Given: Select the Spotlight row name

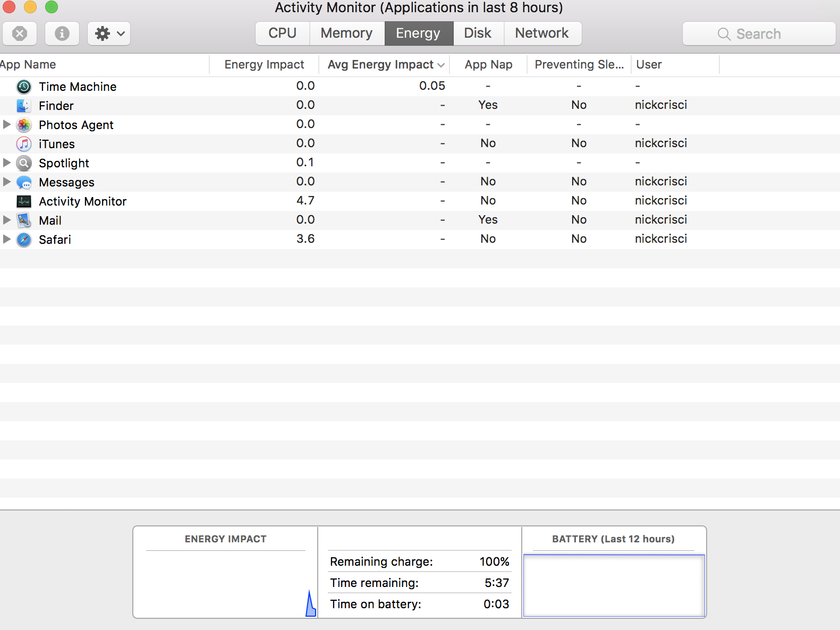Looking at the screenshot, I should (64, 163).
